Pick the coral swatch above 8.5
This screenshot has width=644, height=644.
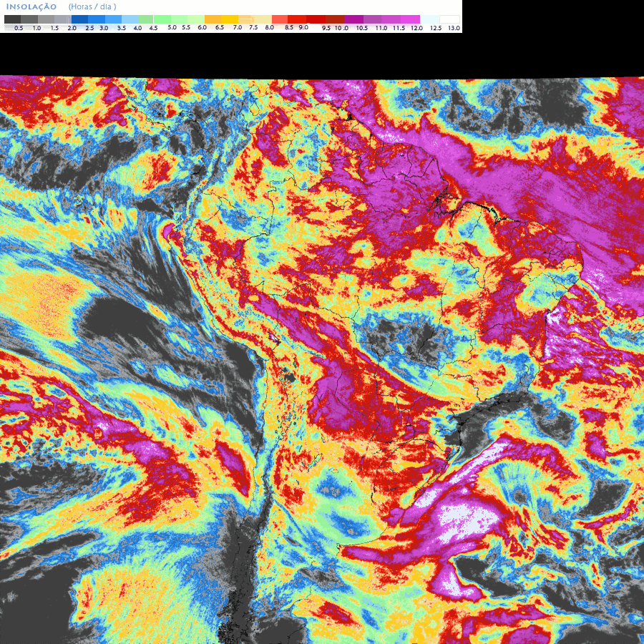[x=280, y=19]
